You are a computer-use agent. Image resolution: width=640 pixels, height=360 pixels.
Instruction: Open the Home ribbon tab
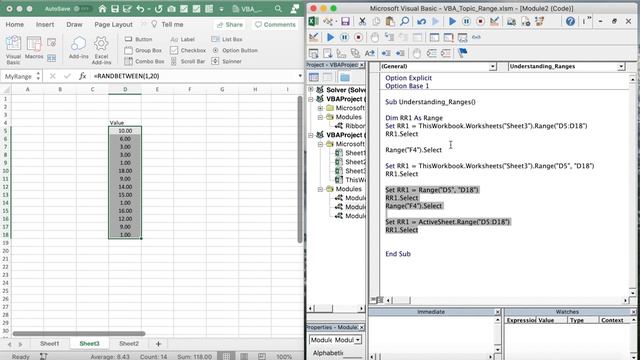tap(15, 24)
